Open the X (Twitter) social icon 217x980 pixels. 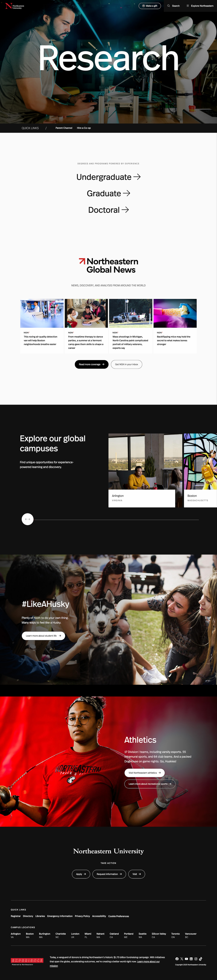click(182, 959)
